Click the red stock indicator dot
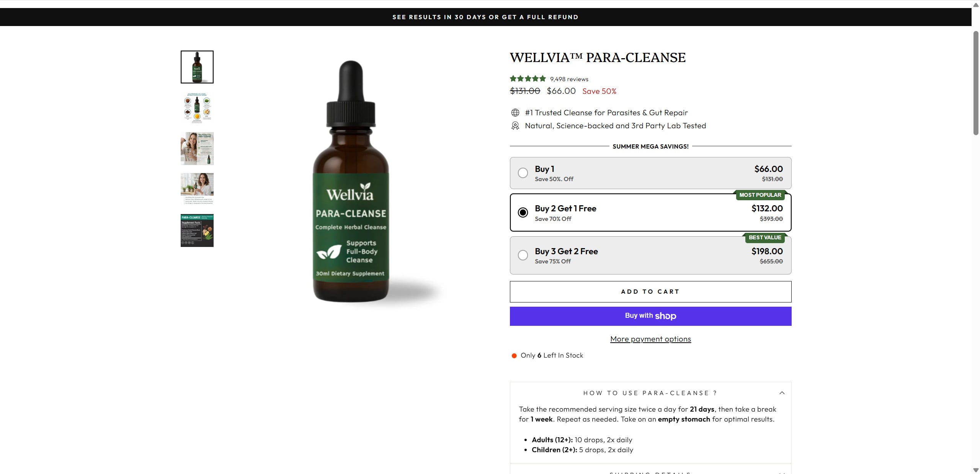Viewport: 980px width, 474px height. [514, 356]
